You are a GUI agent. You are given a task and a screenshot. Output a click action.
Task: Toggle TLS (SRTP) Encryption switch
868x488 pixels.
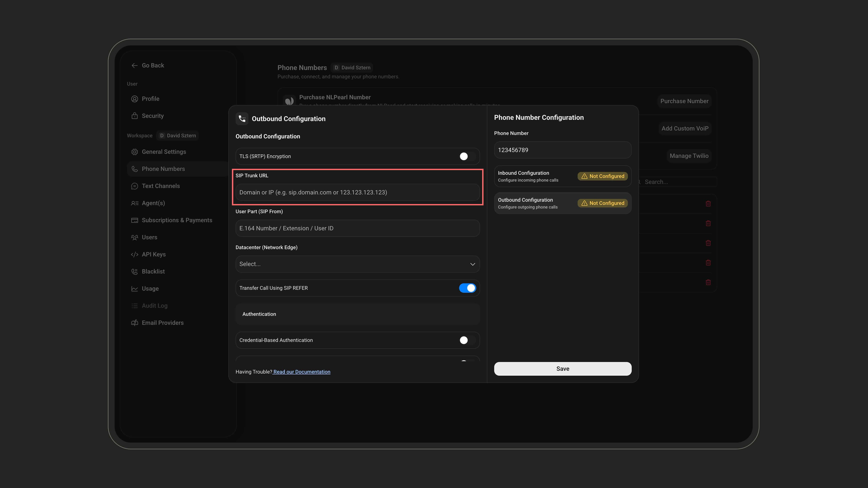467,156
